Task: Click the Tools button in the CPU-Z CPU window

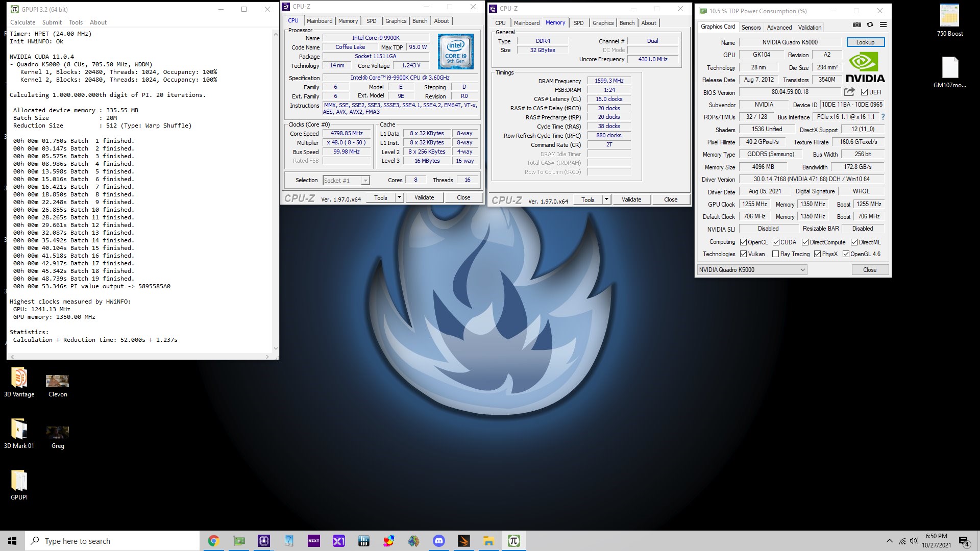Action: [381, 197]
